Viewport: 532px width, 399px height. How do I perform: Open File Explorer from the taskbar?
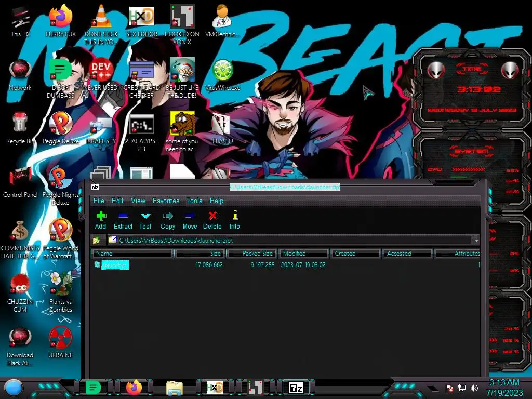(175, 388)
